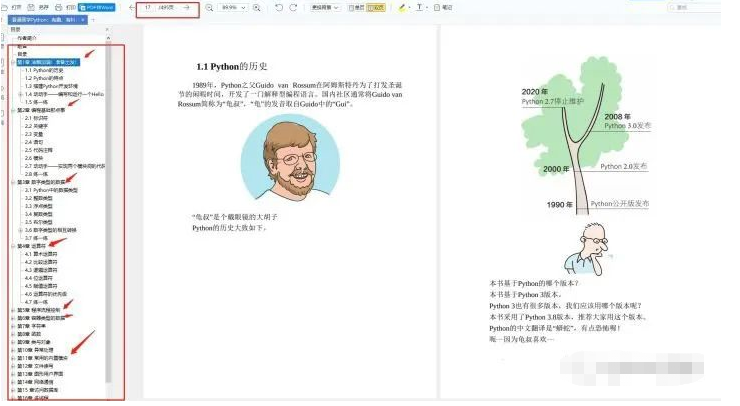Screen dimensions: 740x406
Task: Click the Save (另存) icon
Action: [31, 8]
